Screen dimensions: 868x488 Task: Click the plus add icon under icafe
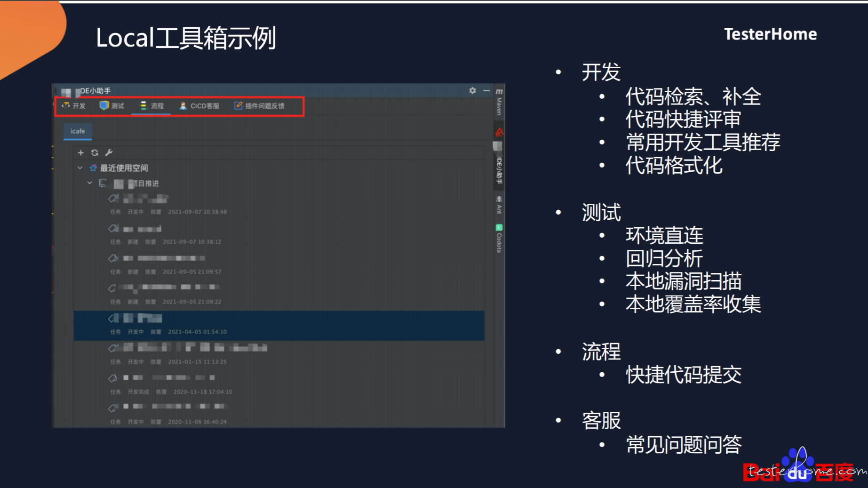pos(80,152)
